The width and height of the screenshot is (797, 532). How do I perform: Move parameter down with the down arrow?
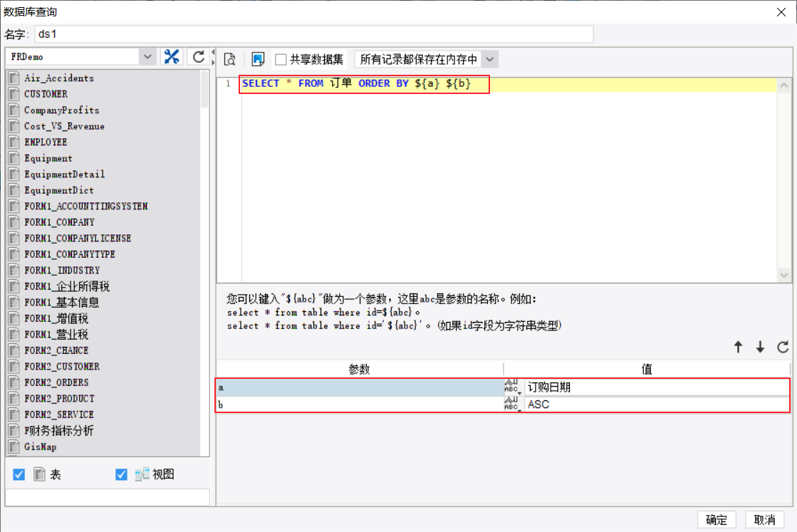tap(760, 347)
